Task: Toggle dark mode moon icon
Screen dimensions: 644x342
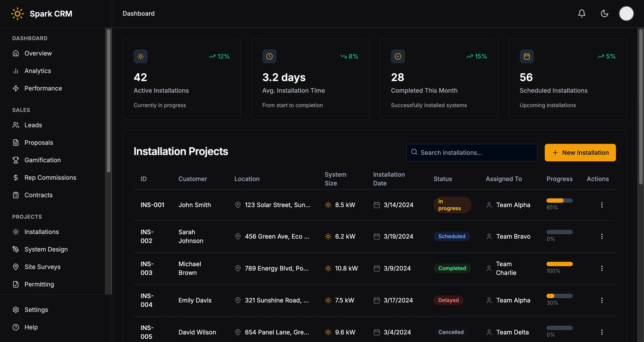Action: pyautogui.click(x=604, y=14)
